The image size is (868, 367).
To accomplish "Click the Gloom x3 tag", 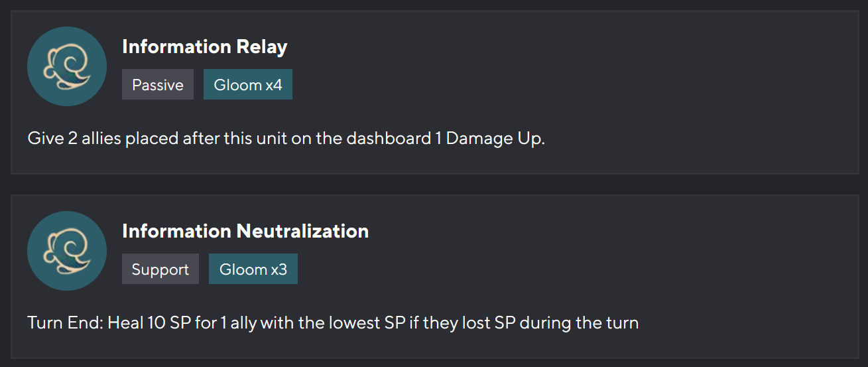I will [253, 269].
